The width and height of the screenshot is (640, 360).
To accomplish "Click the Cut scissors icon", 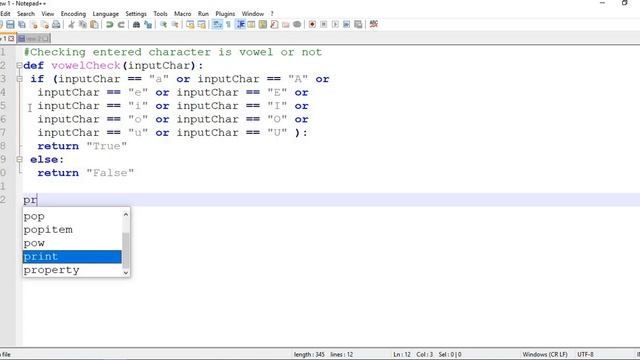I will point(71,24).
